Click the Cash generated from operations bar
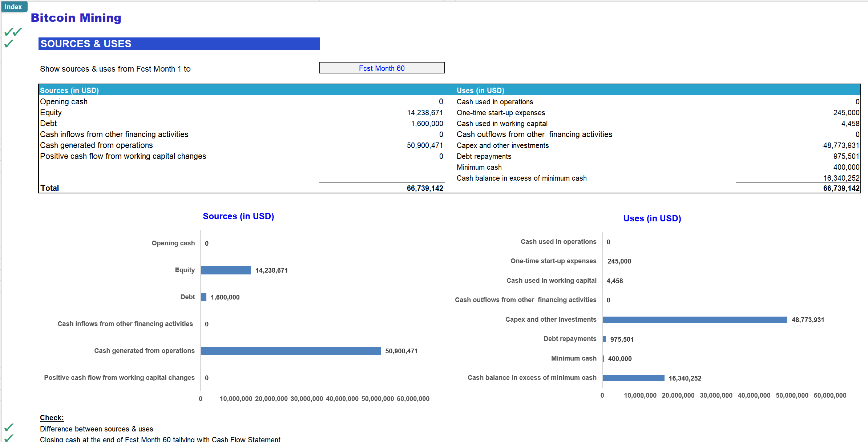This screenshot has height=442, width=868. (x=291, y=351)
